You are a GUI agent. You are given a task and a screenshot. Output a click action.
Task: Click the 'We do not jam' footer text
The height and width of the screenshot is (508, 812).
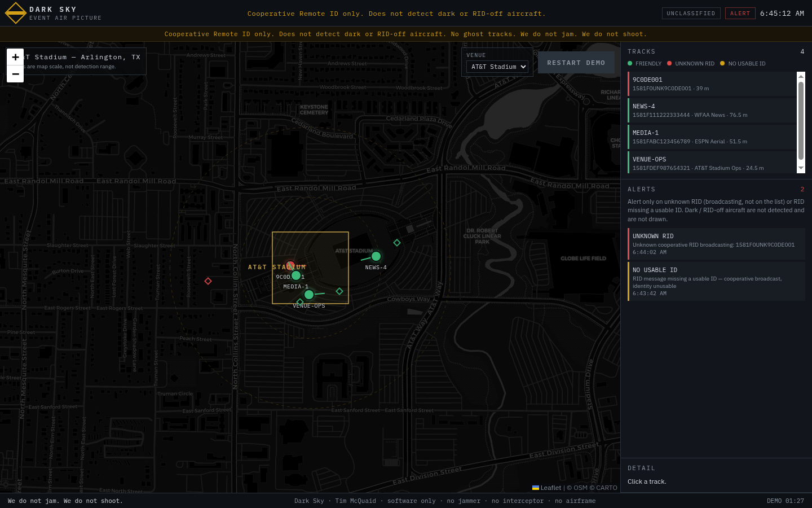(65, 501)
